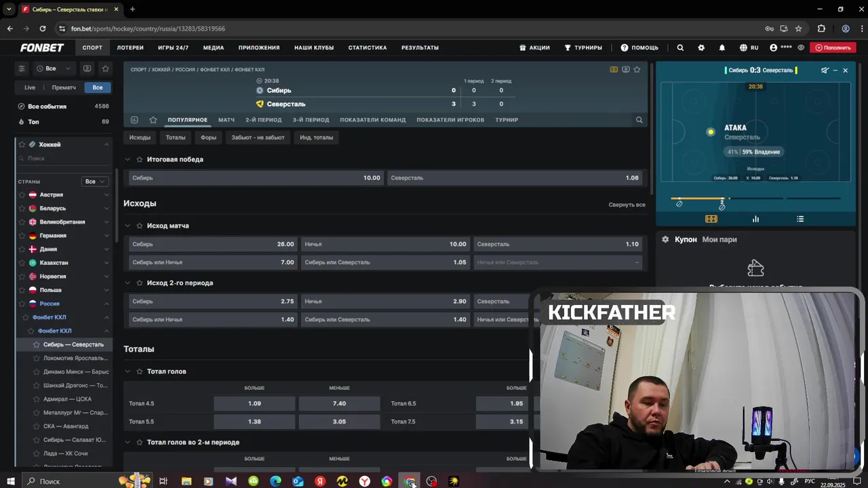Click the second goal marker on timeline
The image size is (868, 488).
coord(722,206)
